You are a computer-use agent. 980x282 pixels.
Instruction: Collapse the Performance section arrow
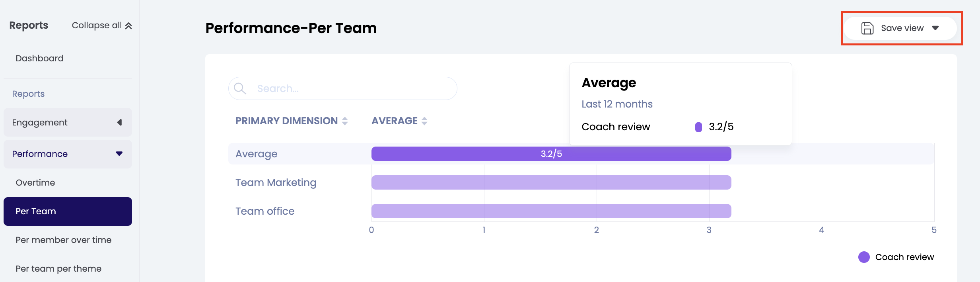119,154
